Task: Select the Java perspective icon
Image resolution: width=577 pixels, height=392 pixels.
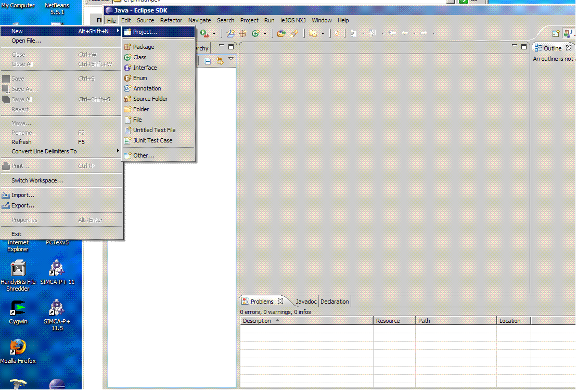Action: click(568, 33)
